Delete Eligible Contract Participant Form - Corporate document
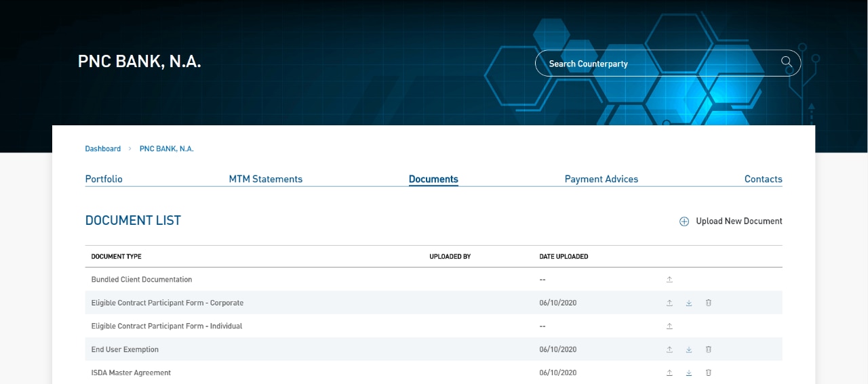 tap(709, 303)
